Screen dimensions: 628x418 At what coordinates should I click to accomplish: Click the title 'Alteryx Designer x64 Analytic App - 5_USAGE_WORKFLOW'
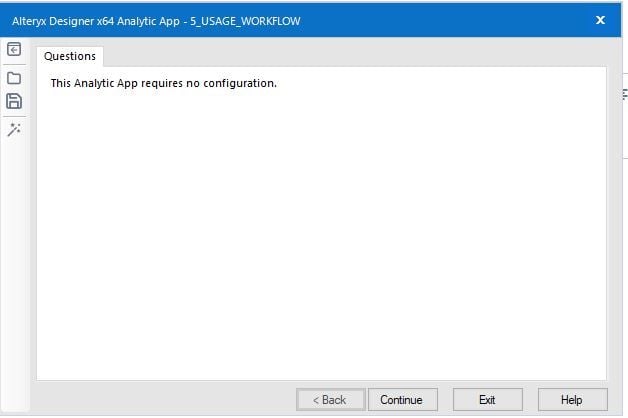[x=156, y=21]
